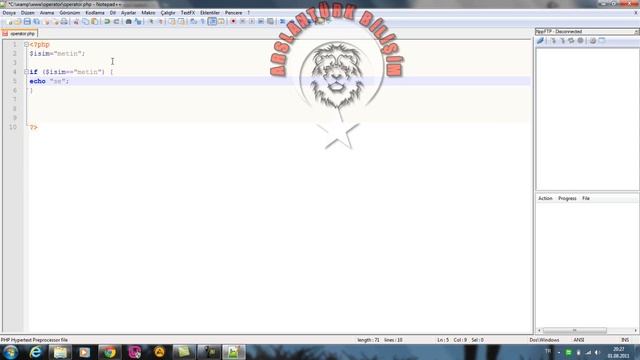The image size is (640, 360).
Task: Click the File column header in NppFTP
Action: tap(586, 198)
